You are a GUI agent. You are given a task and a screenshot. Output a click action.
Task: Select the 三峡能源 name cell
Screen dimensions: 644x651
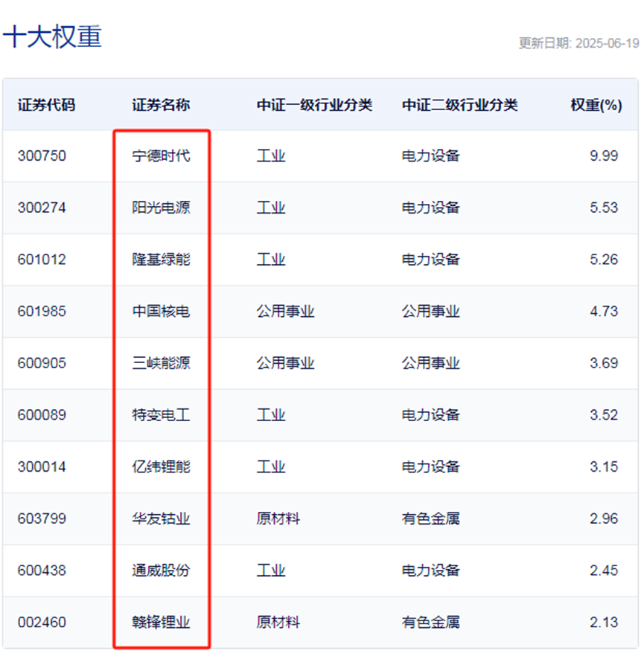tap(161, 363)
